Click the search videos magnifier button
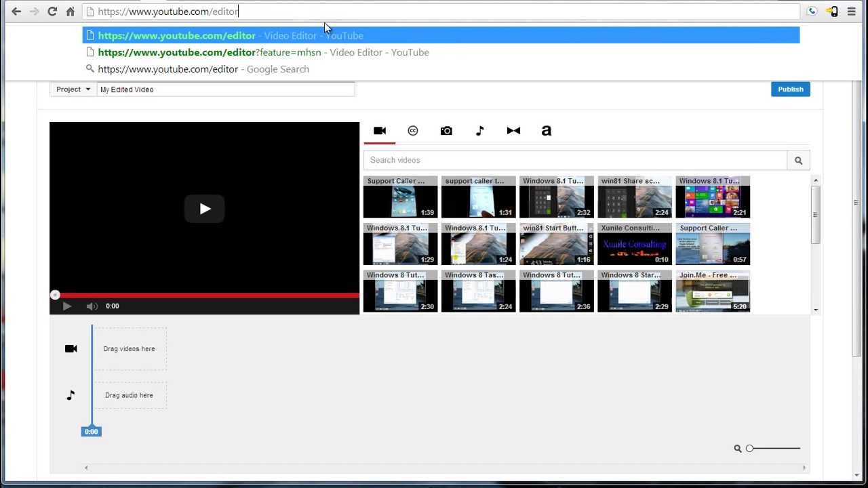The height and width of the screenshot is (488, 868). point(798,161)
